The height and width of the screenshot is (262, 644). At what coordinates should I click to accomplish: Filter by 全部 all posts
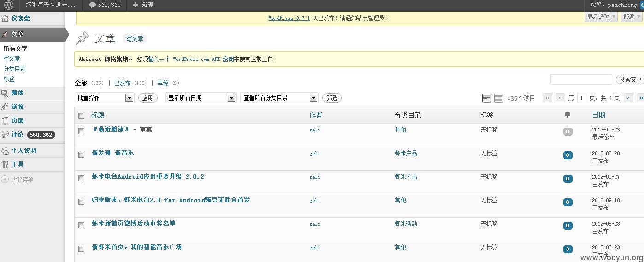(81, 83)
